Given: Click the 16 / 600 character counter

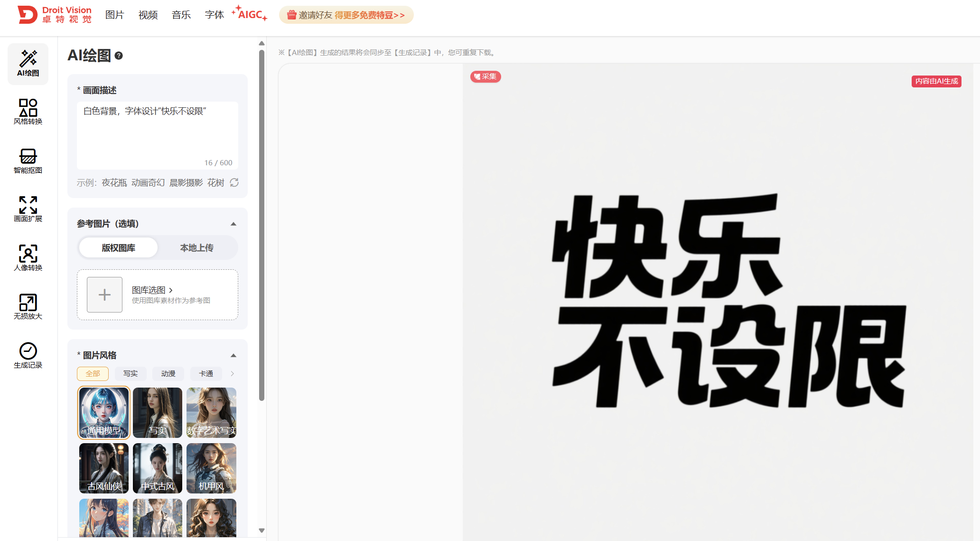Looking at the screenshot, I should 218,162.
